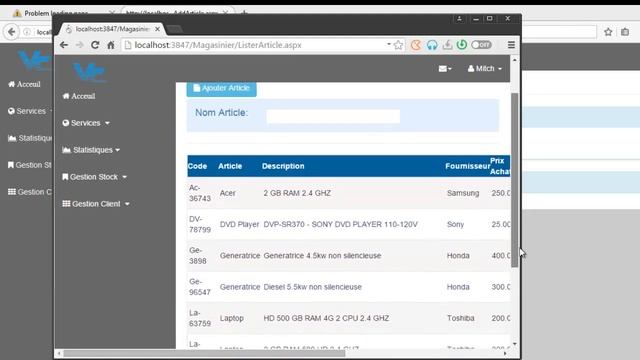Screen dimensions: 640x360
Task: Expand the Statistiques menu in front sidebar
Action: (91, 150)
